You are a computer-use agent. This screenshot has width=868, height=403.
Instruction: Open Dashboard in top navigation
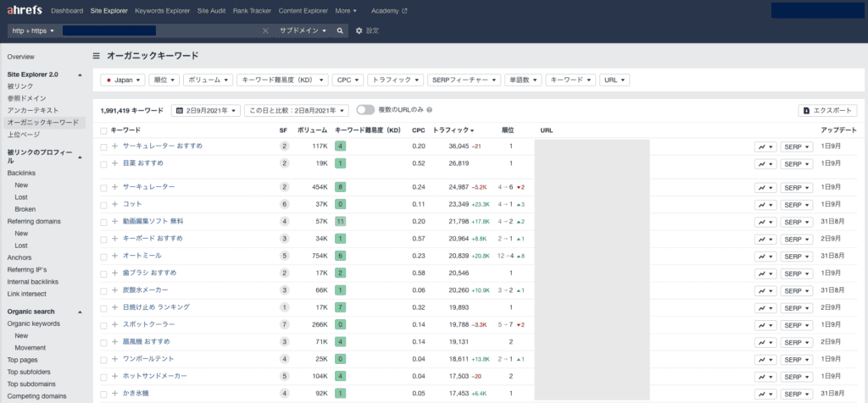67,10
